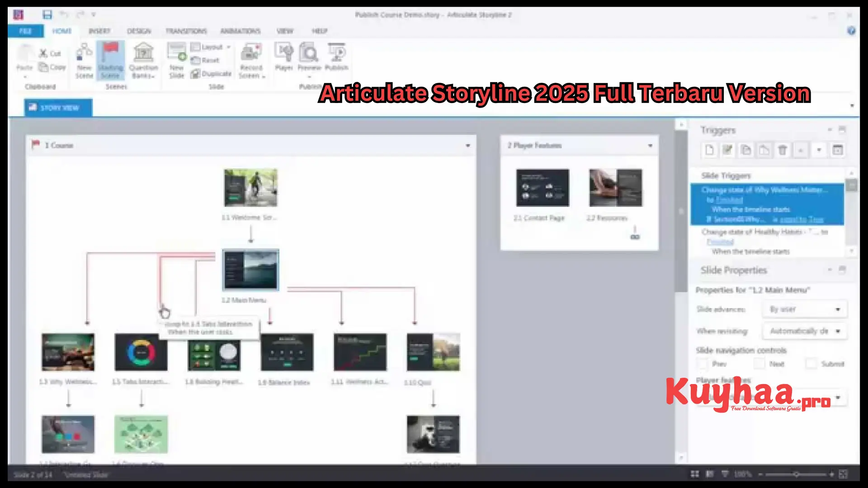The width and height of the screenshot is (868, 488).
Task: Click equal to True link in trigger
Action: click(802, 219)
